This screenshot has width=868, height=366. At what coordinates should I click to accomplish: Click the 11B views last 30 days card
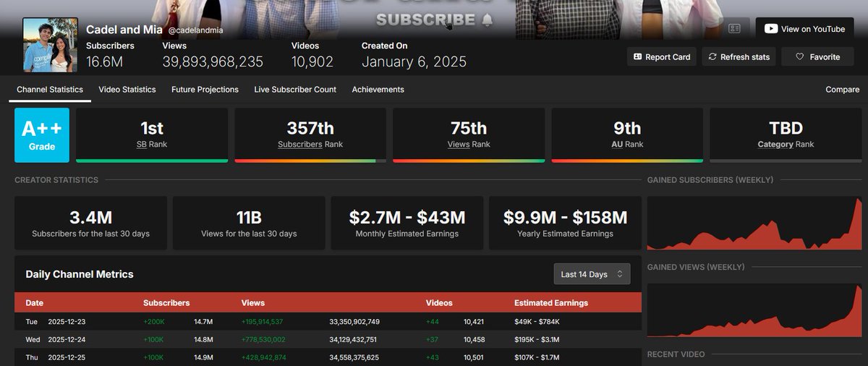(249, 223)
